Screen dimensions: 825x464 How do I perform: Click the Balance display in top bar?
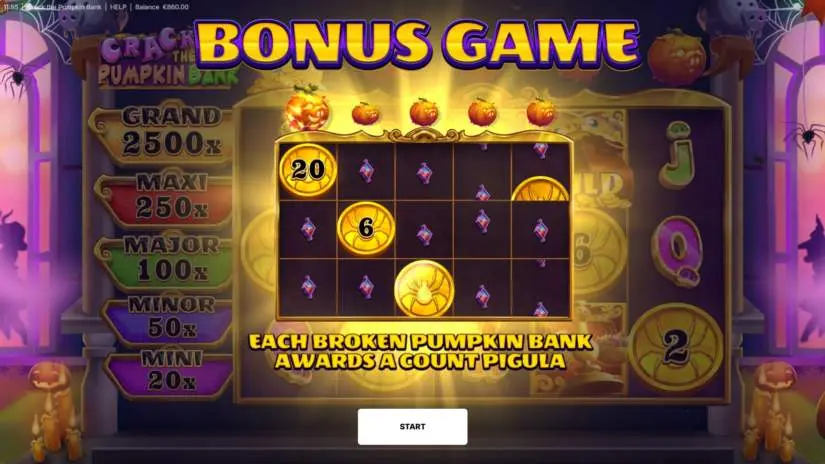click(x=162, y=7)
